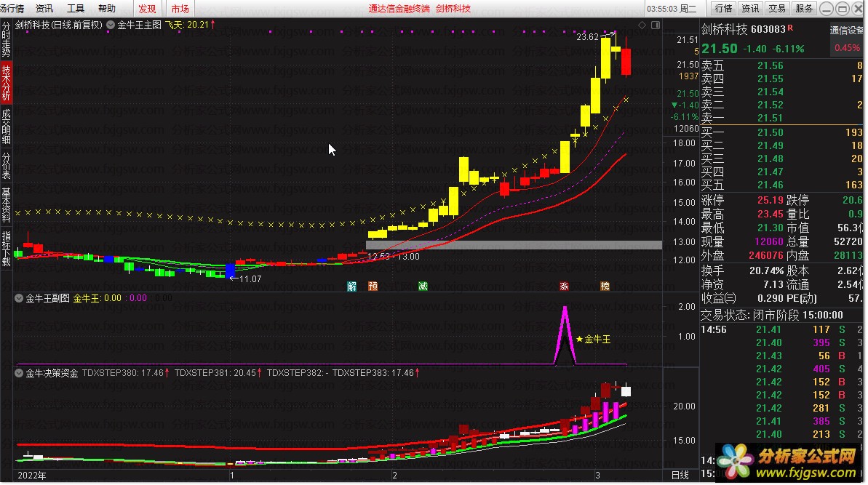Click the 买三 price 21.48
The width and height of the screenshot is (868, 485).
click(770, 159)
